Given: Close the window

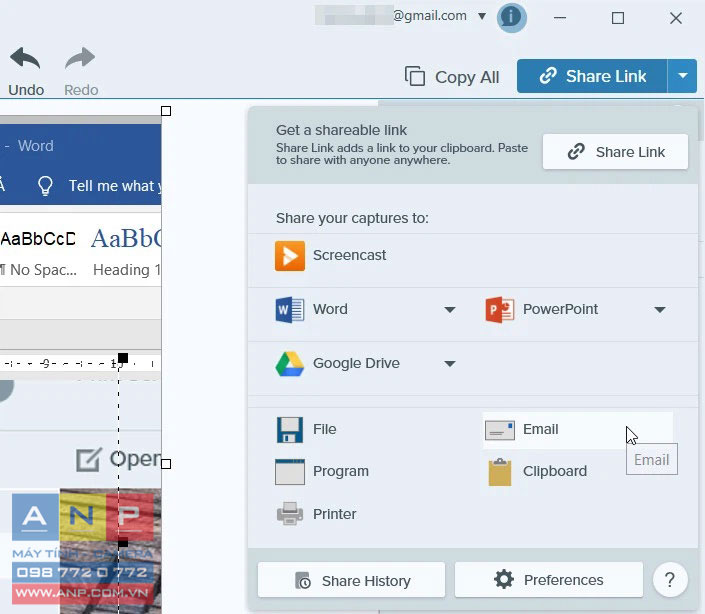Looking at the screenshot, I should pyautogui.click(x=676, y=18).
